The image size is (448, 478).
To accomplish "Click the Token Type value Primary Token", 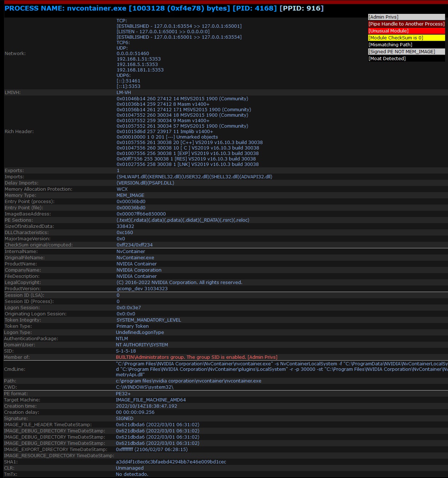I will pyautogui.click(x=133, y=326).
